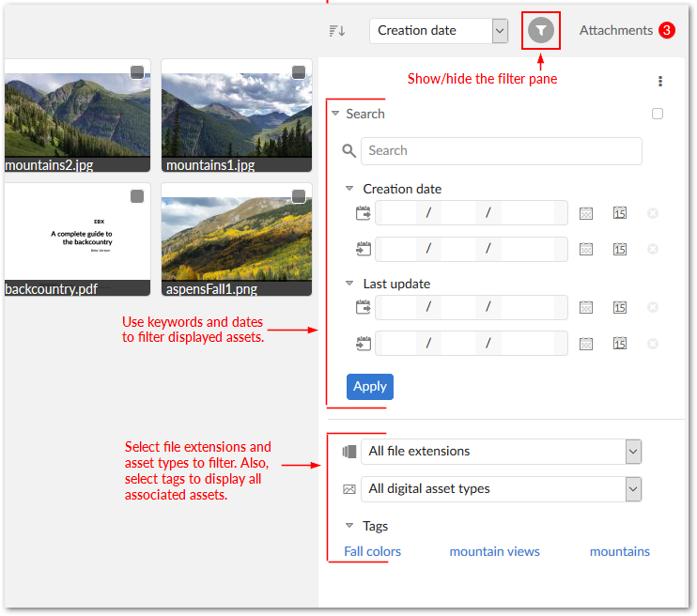Click the file extensions icon
The height and width of the screenshot is (616, 697).
point(349,452)
